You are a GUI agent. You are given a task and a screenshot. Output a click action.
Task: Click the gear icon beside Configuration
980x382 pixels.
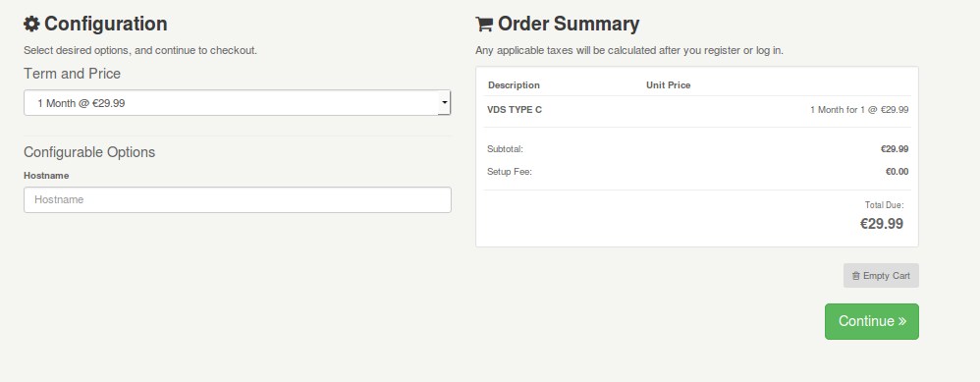coord(31,24)
